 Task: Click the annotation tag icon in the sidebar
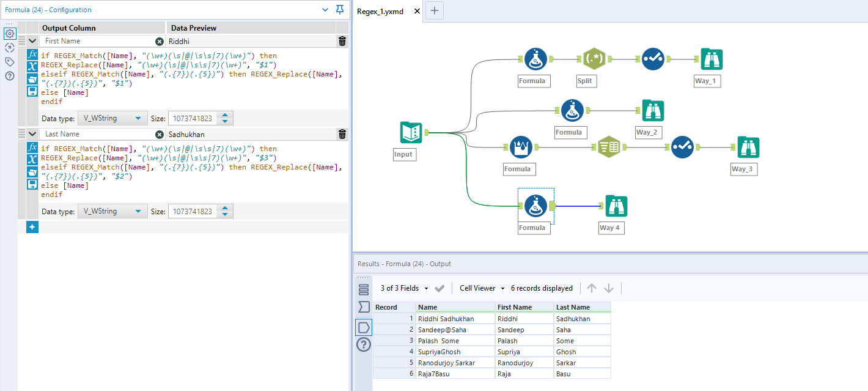9,61
